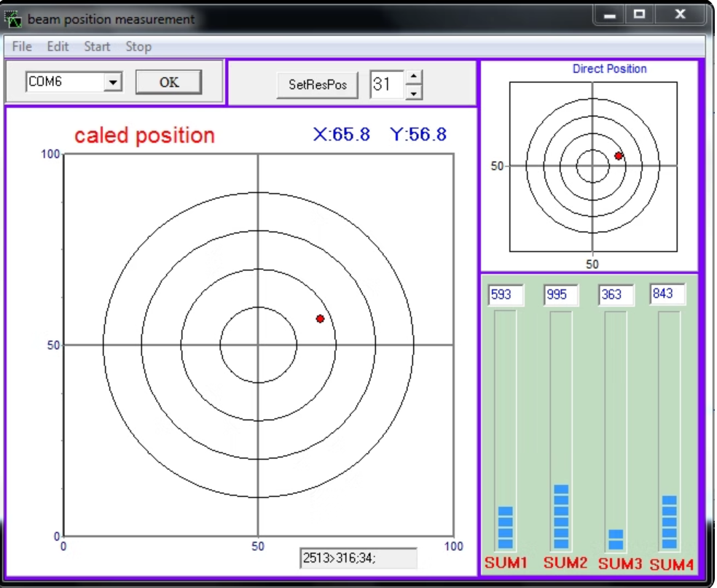This screenshot has height=588, width=717.
Task: Expand the COM6 port dropdown arrow
Action: coord(112,82)
